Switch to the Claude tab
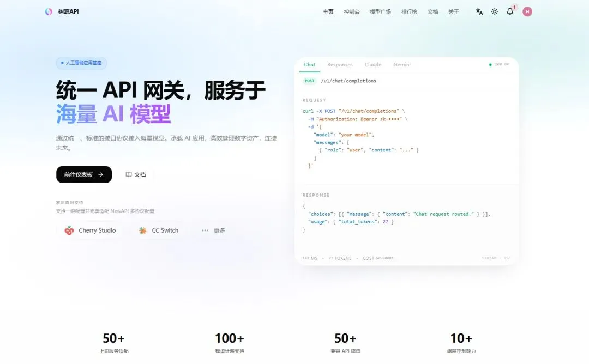589x364 pixels. tap(373, 64)
